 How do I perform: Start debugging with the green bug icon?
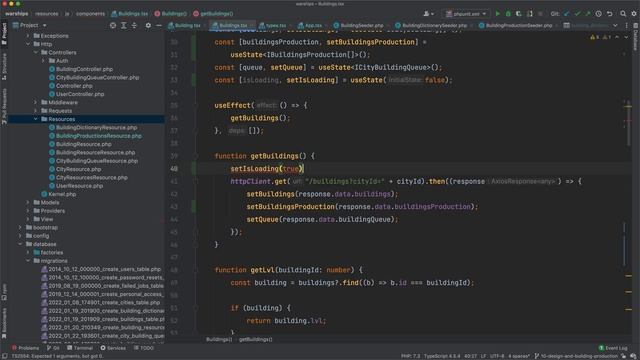[x=508, y=14]
